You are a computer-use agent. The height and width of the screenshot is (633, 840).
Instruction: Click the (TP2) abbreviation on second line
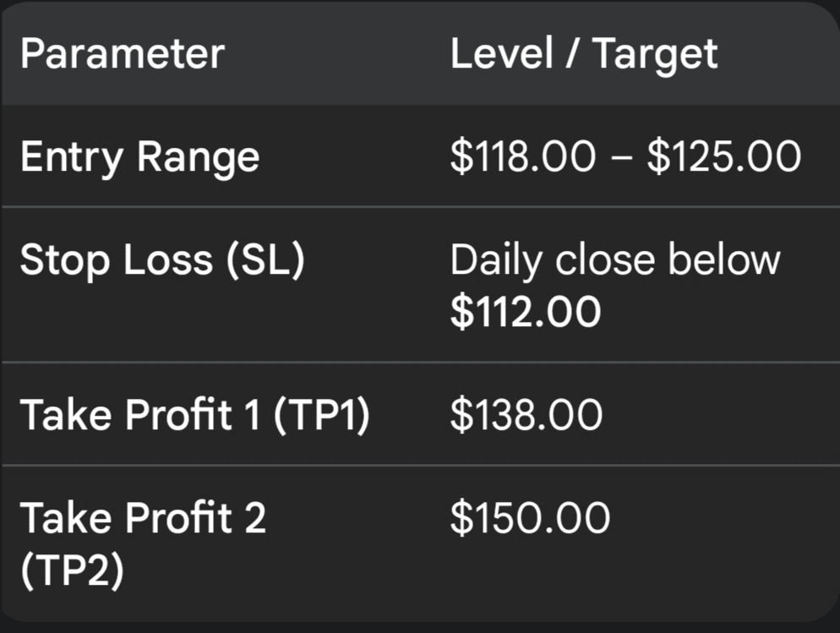(72, 570)
